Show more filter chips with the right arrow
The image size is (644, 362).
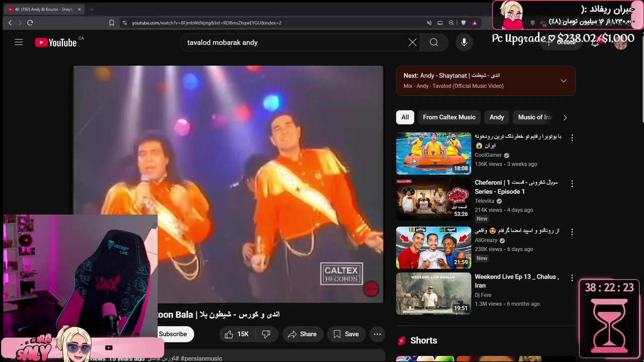point(565,117)
